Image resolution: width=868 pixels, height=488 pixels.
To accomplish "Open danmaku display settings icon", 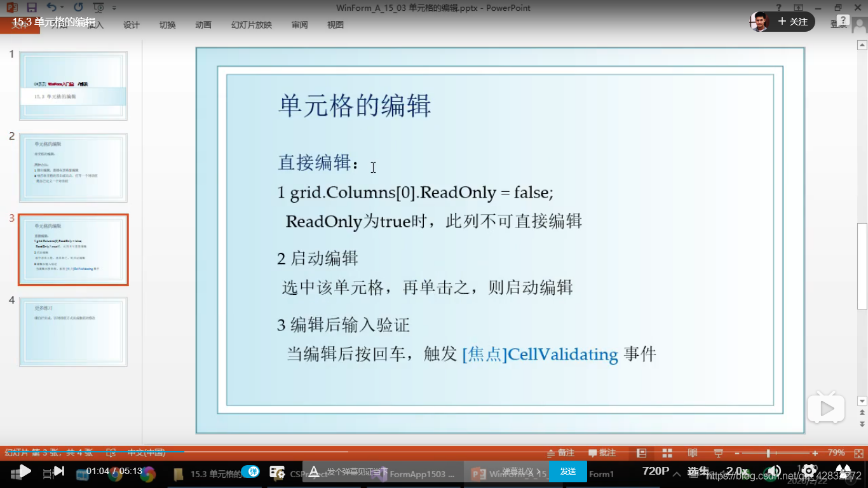I will 277,471.
